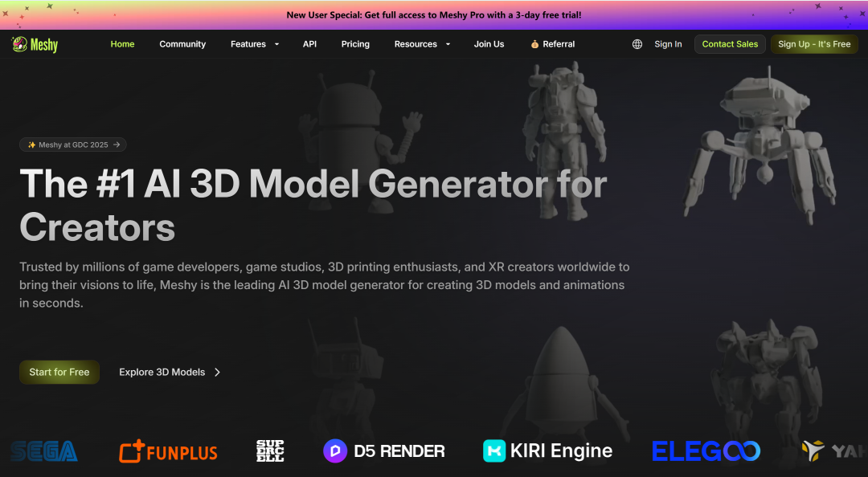
Task: Expand the Resources dropdown arrow
Action: click(448, 44)
